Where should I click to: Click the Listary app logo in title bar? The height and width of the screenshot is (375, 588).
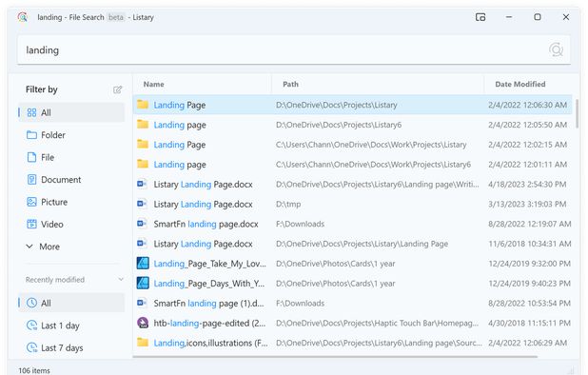click(x=23, y=17)
